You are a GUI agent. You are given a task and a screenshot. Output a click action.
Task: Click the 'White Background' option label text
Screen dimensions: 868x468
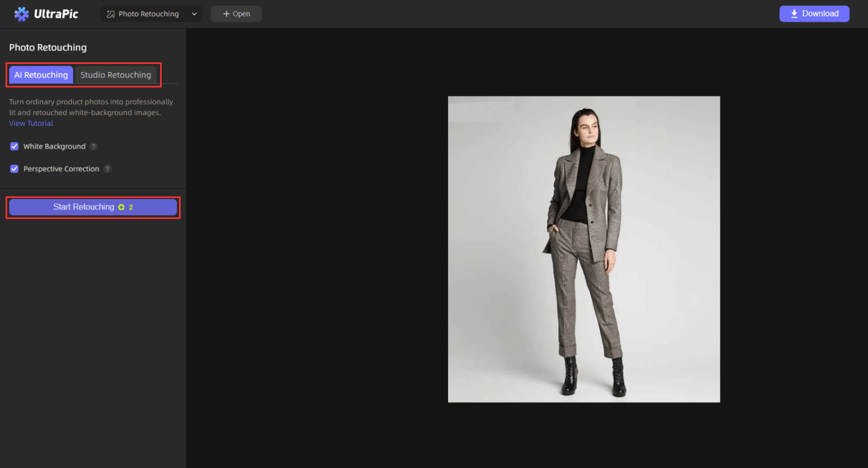tap(54, 146)
